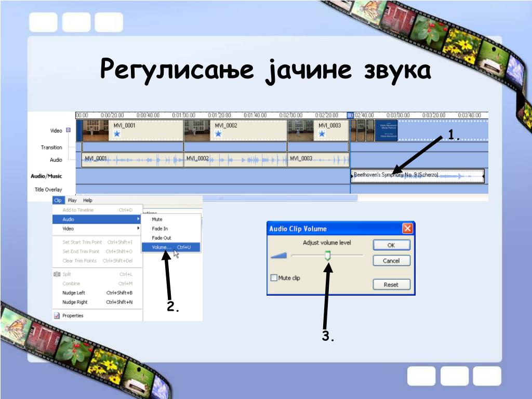Enable the Mute clip checkbox
532x399 pixels.
click(x=274, y=278)
